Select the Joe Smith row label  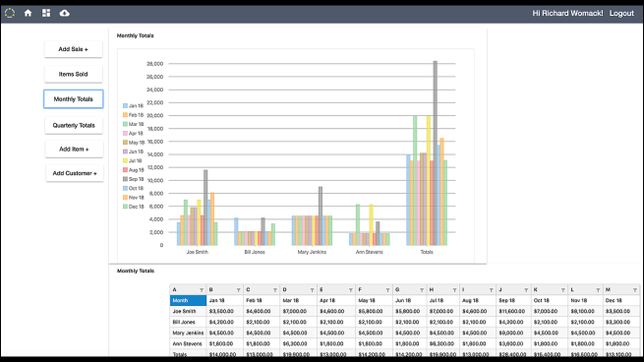(188, 312)
